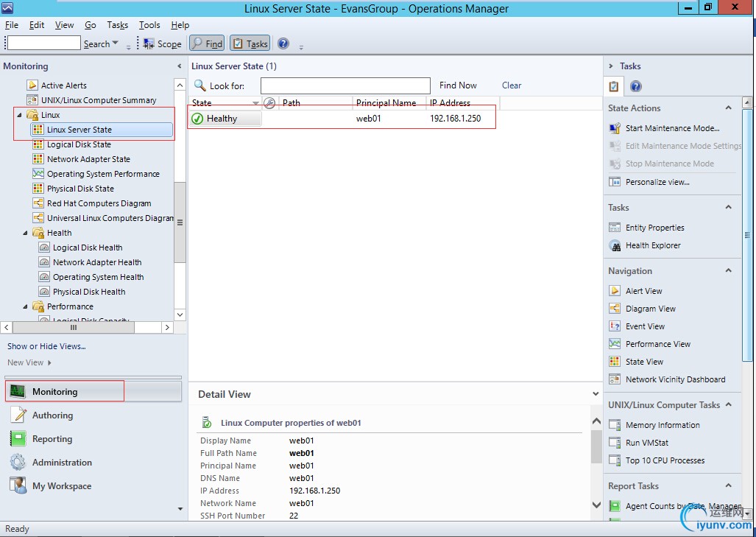Open Operating System Performance chart icon
756x537 pixels.
click(38, 174)
